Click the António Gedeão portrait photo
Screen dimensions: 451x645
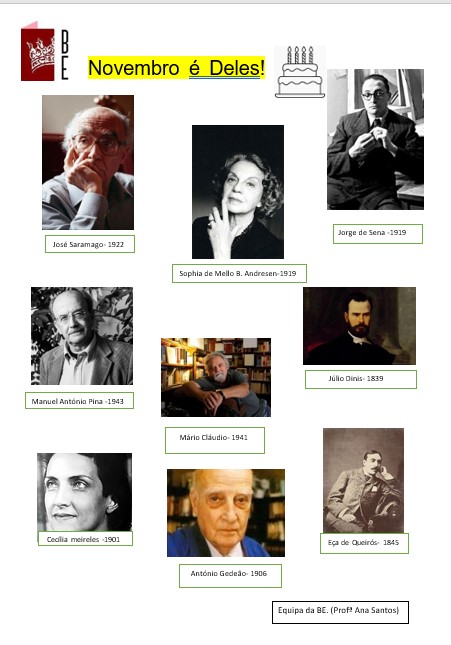click(x=226, y=513)
